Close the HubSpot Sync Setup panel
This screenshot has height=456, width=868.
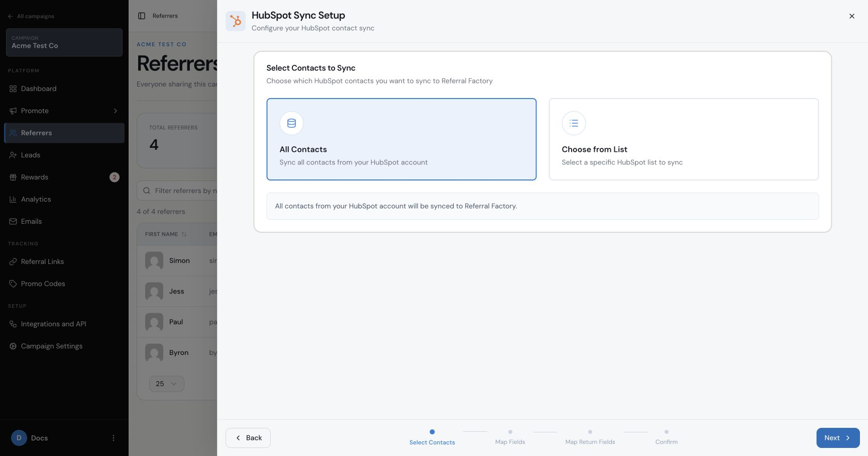coord(852,16)
